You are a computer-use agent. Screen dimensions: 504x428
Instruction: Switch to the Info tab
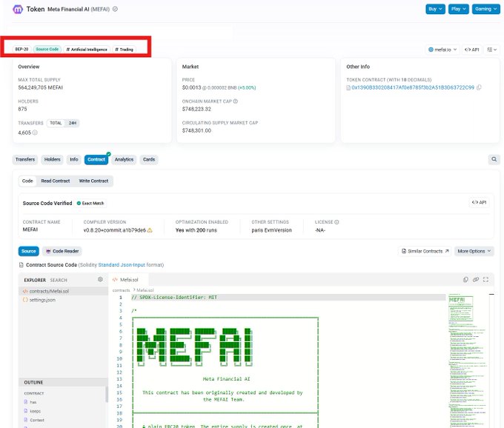(x=74, y=160)
